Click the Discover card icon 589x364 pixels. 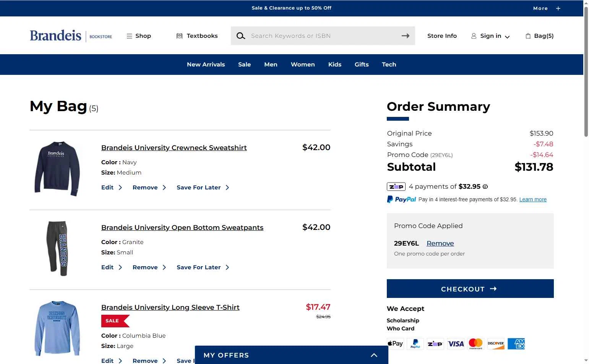pyautogui.click(x=496, y=343)
